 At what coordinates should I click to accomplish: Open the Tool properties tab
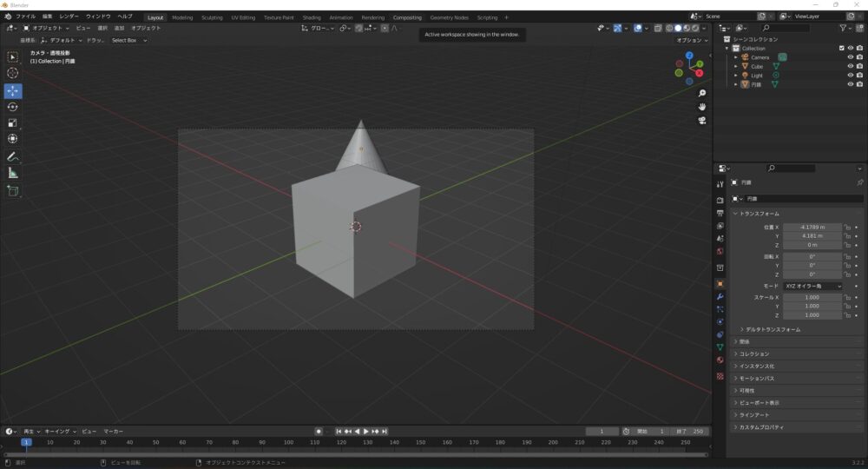coord(720,184)
